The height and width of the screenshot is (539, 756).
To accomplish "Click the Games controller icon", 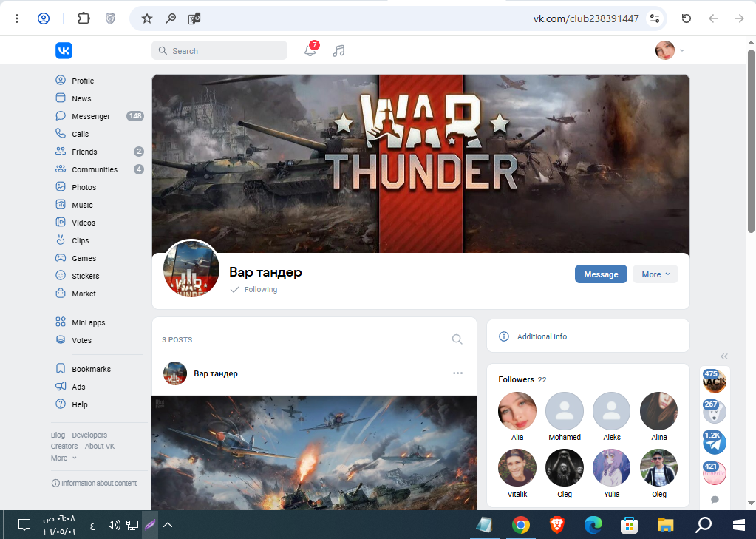I will (61, 258).
